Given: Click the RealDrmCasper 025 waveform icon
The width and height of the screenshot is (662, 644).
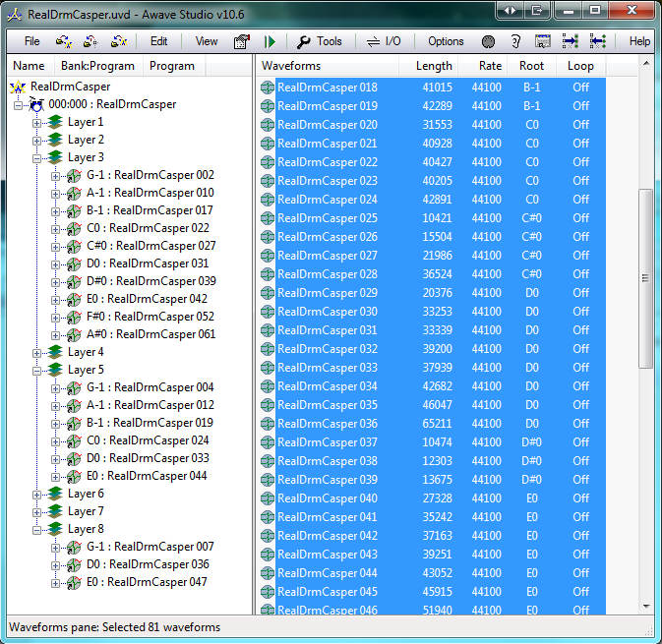Looking at the screenshot, I should coord(268,218).
